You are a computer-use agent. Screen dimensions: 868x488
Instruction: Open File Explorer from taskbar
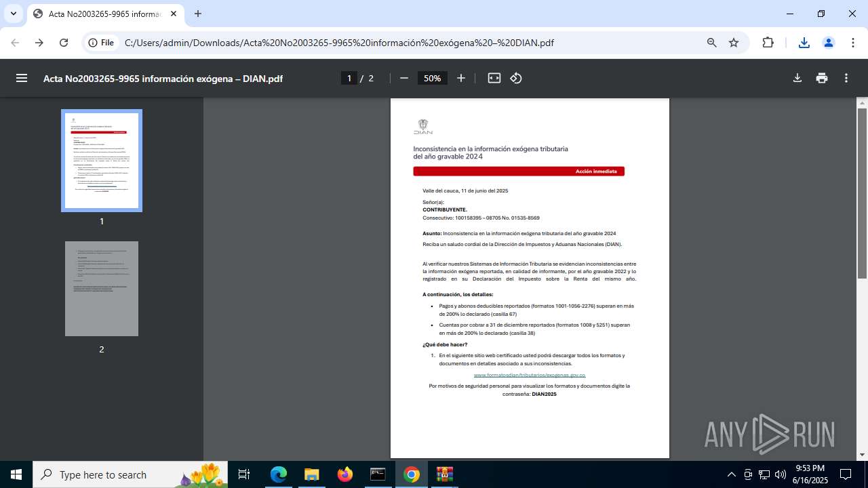[x=312, y=474]
